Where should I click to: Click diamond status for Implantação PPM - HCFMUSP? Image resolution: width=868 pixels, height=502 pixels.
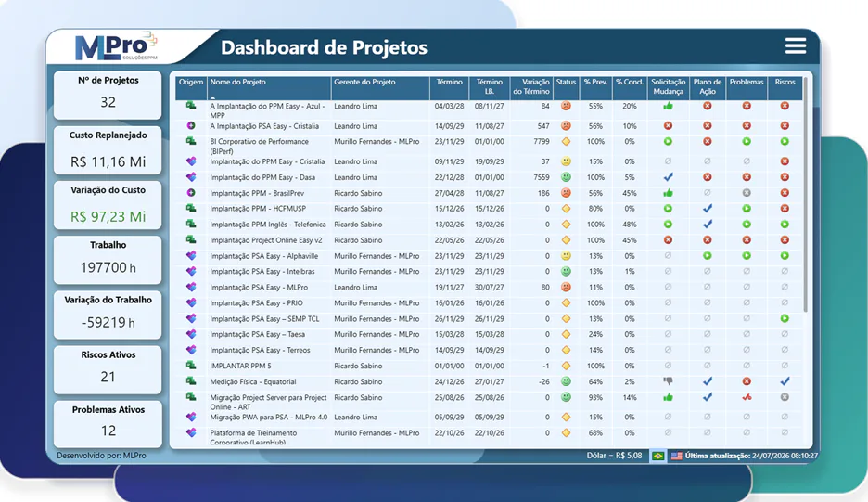click(566, 209)
